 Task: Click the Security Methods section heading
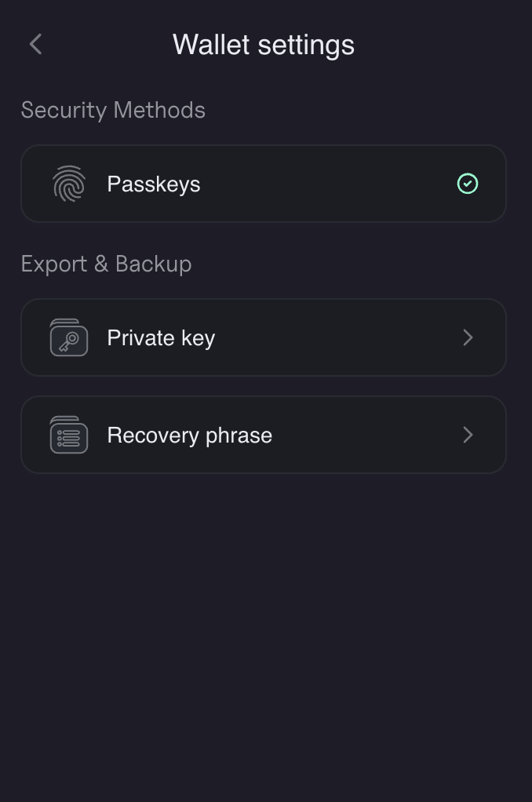pyautogui.click(x=113, y=110)
